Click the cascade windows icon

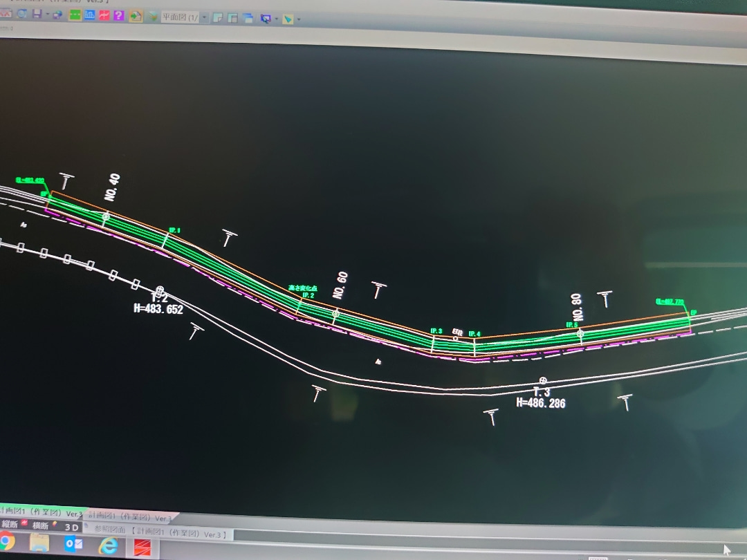tap(248, 19)
